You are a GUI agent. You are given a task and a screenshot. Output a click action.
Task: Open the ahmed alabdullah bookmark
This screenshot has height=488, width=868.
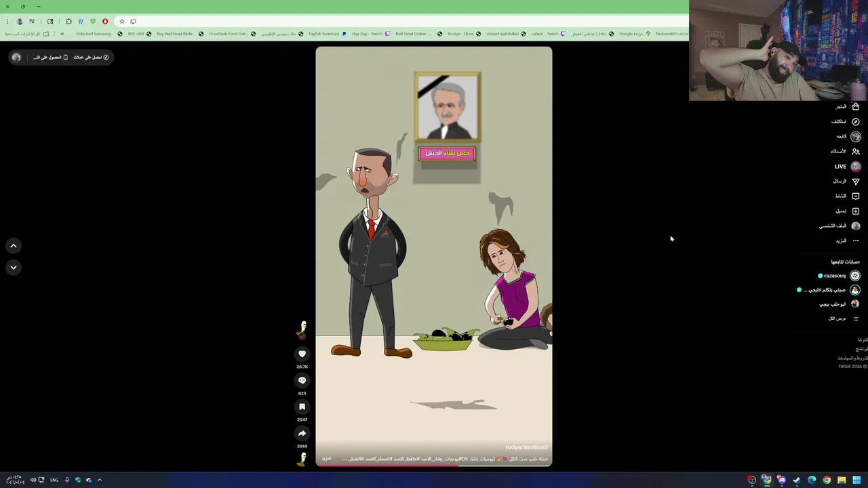[x=507, y=34]
